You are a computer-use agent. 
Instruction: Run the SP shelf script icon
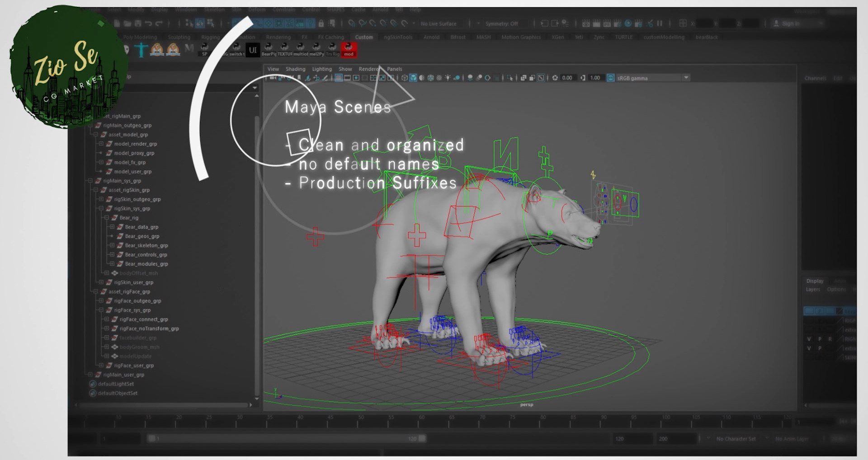click(x=204, y=49)
